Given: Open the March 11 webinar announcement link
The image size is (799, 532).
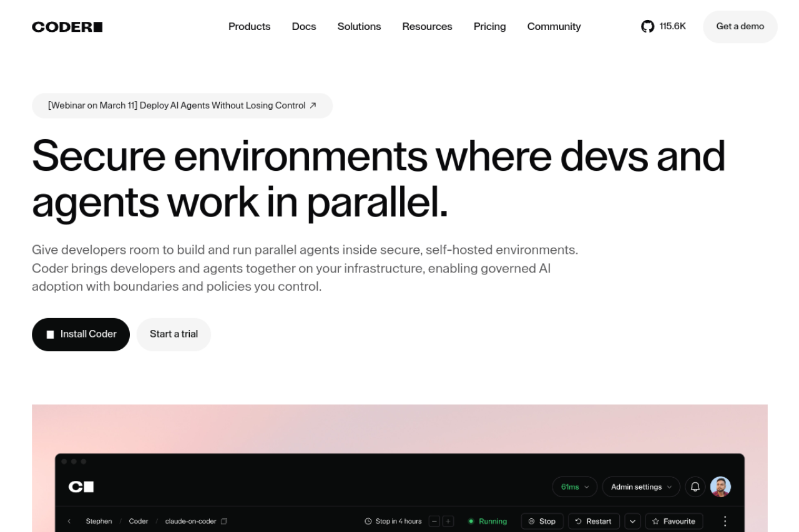Looking at the screenshot, I should [182, 105].
